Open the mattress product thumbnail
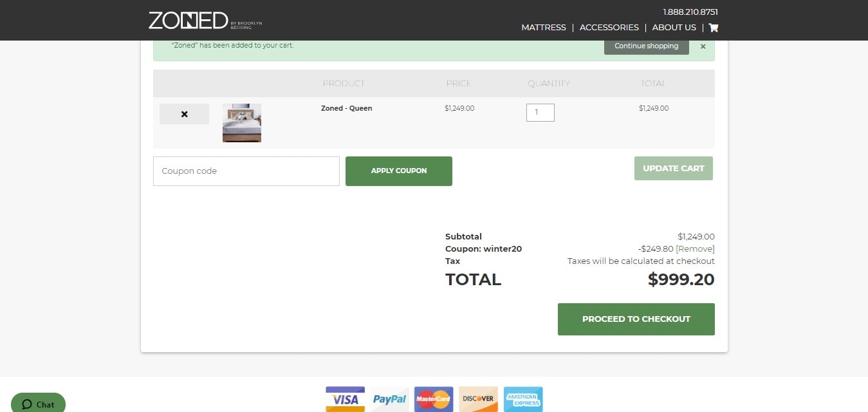Viewport: 868px width, 412px height. [x=242, y=123]
